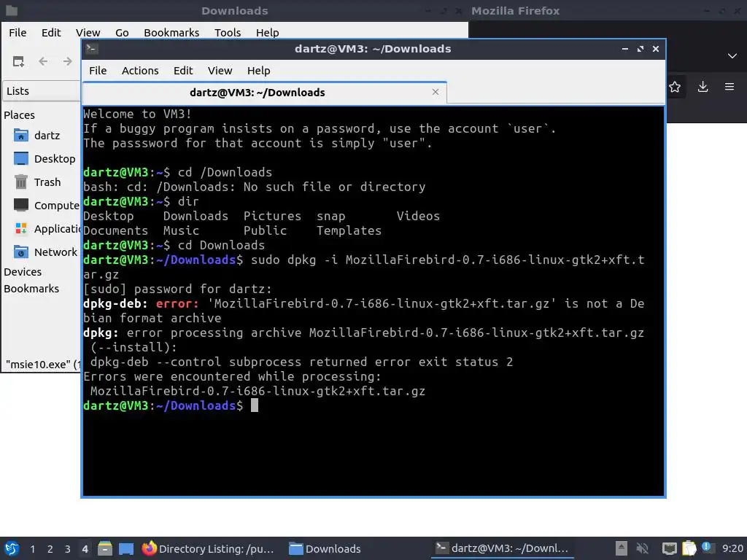
Task: Click show desktop icon in taskbar
Action: (x=125, y=548)
